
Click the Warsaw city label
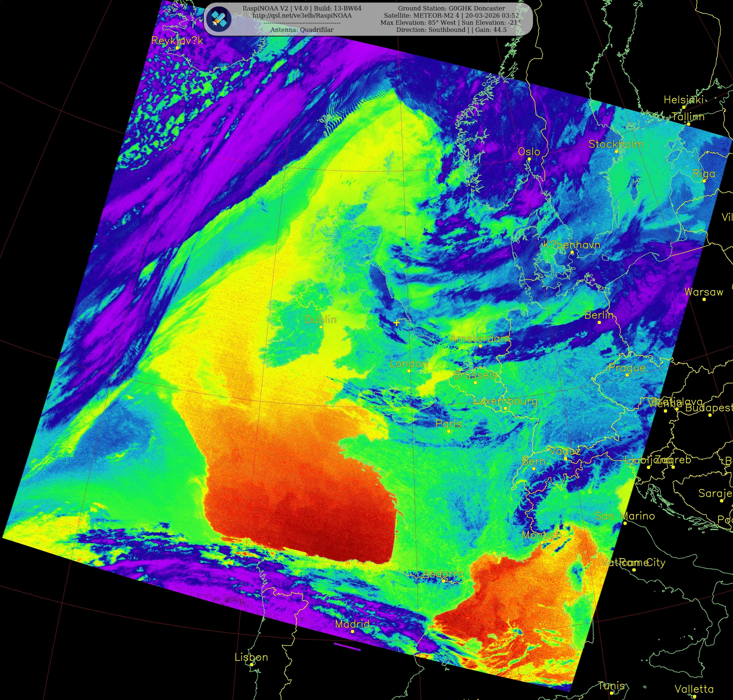coord(704,292)
